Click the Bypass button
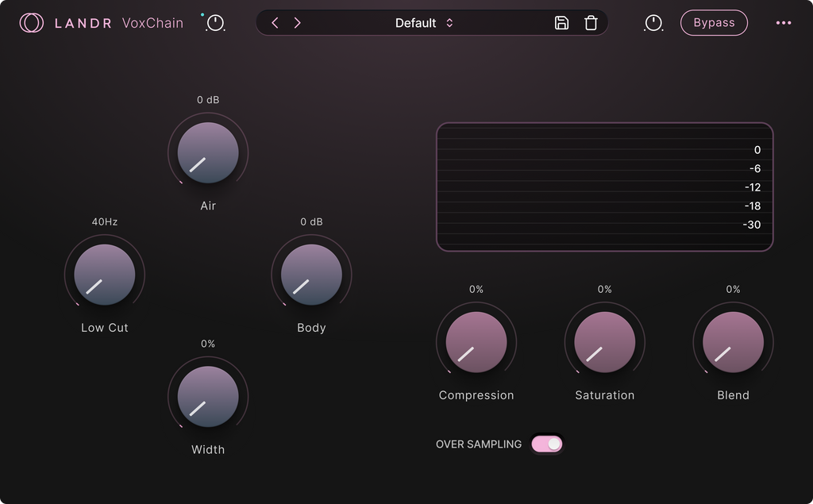This screenshot has width=813, height=504. pos(714,23)
